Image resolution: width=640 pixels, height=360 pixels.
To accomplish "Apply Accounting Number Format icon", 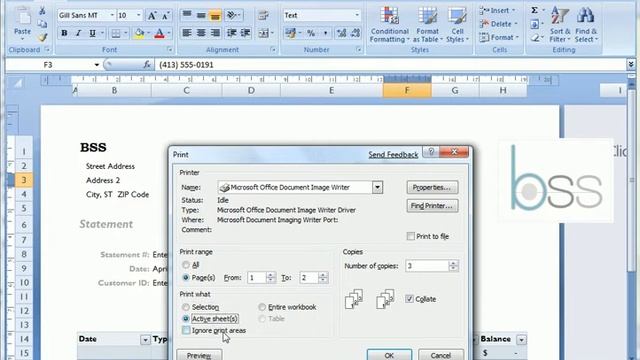I will pos(290,33).
